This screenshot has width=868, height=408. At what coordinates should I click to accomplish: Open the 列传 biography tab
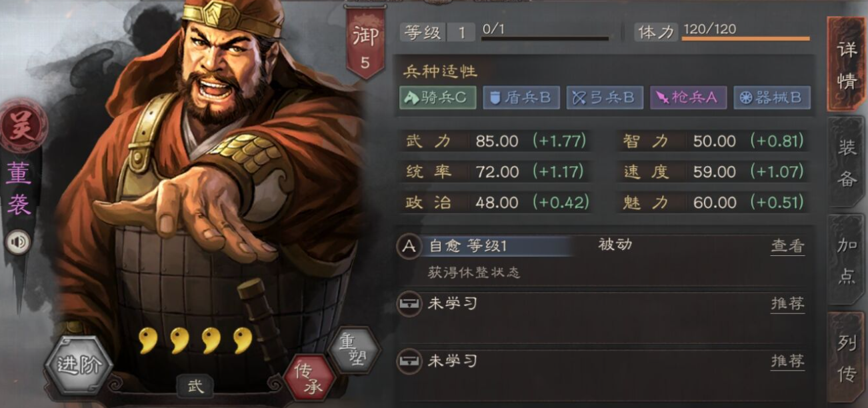pos(847,358)
